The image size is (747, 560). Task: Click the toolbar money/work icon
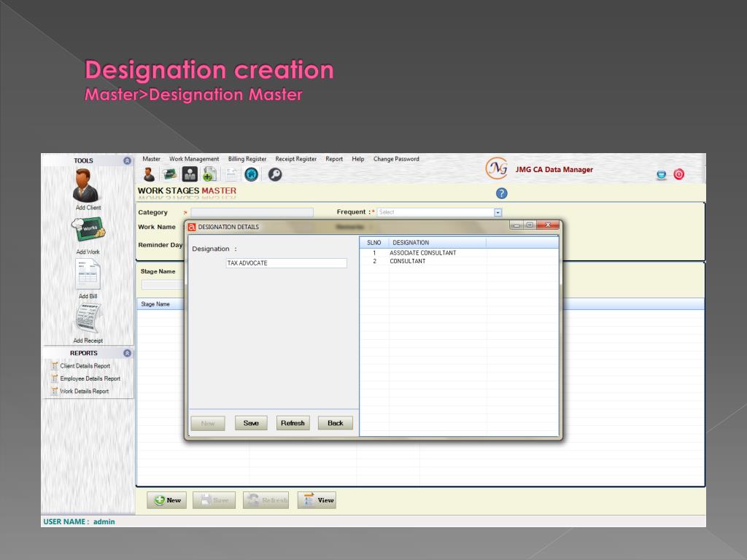169,175
